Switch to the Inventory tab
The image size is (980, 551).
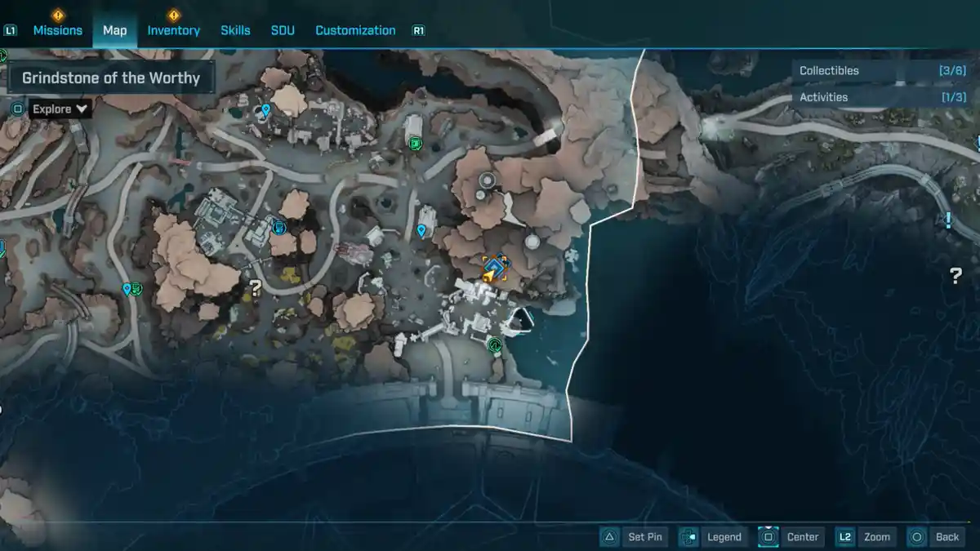173,30
